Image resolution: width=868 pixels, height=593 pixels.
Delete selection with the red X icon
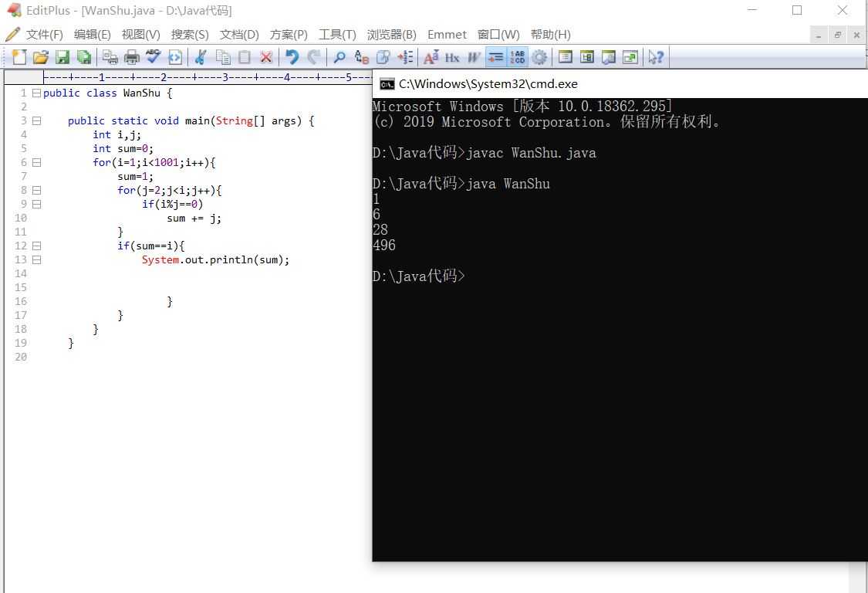tap(266, 57)
